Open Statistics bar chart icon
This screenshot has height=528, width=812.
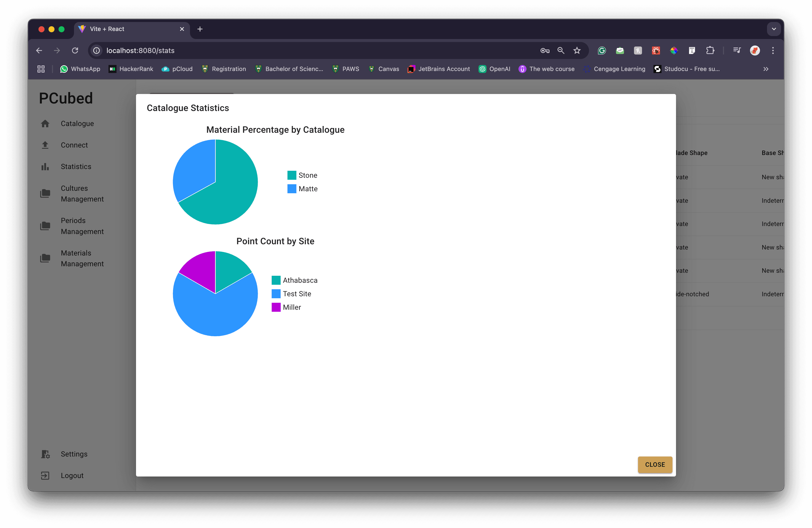[x=45, y=166]
